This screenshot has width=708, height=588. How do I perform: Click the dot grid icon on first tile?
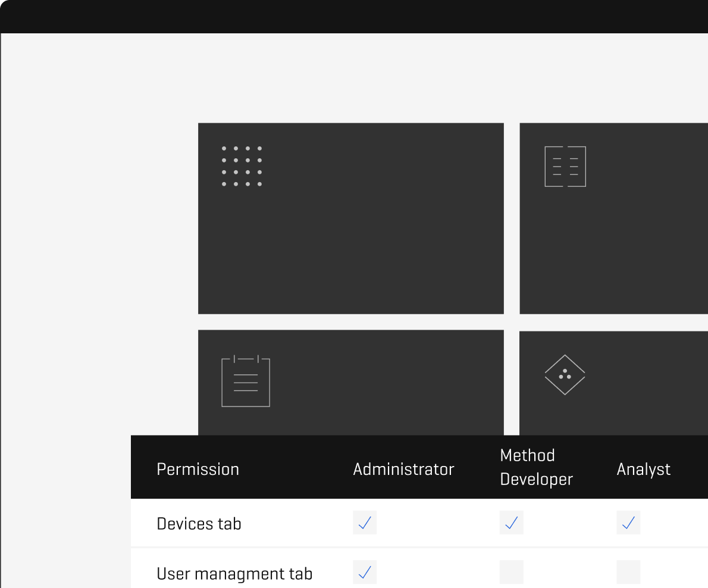(x=242, y=166)
